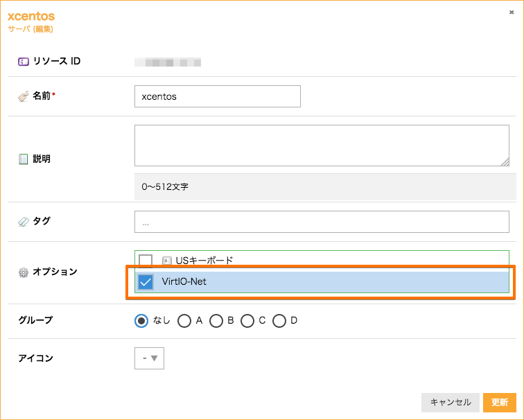This screenshot has height=420, width=524.
Task: Close the dialog with the X
Action: [512, 12]
